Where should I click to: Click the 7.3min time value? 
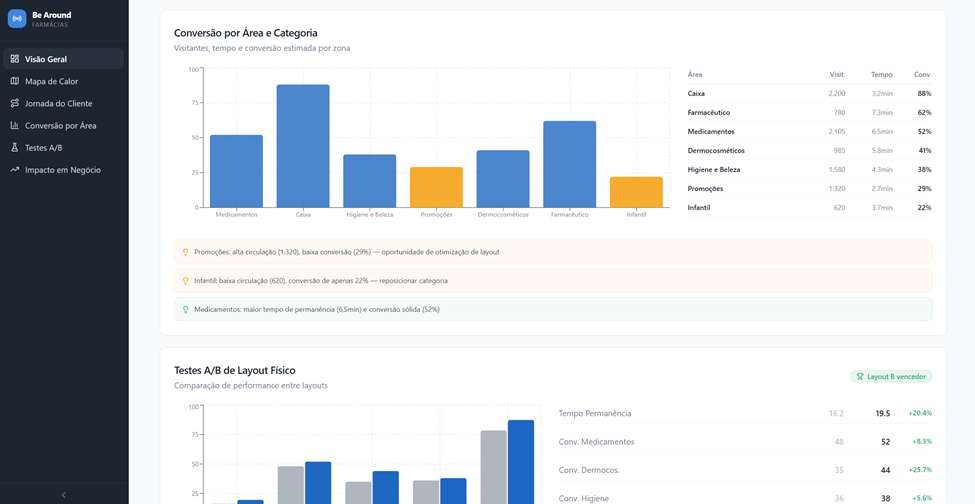click(x=882, y=112)
